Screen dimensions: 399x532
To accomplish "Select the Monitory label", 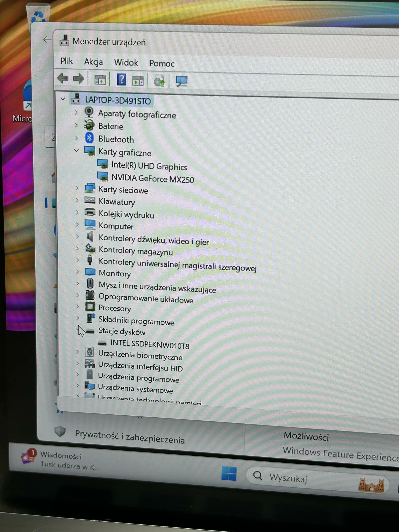I will click(115, 273).
